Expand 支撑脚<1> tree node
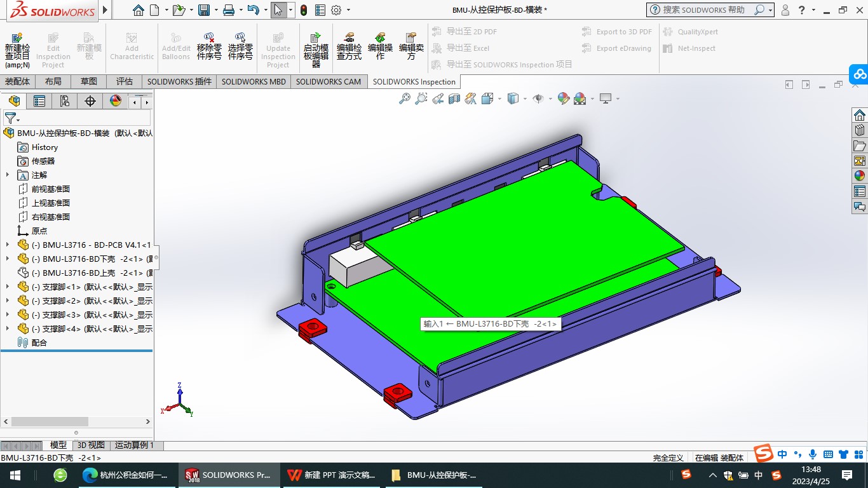868x488 pixels. 8,287
